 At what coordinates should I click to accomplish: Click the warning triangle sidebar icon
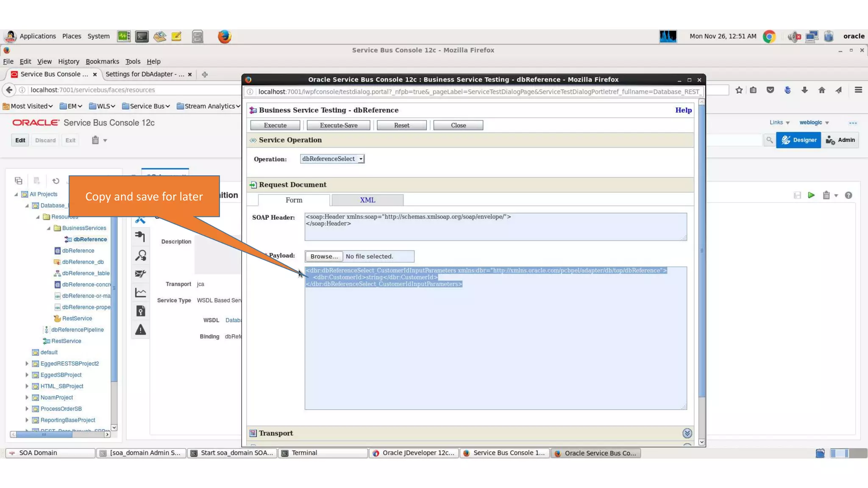(x=140, y=330)
